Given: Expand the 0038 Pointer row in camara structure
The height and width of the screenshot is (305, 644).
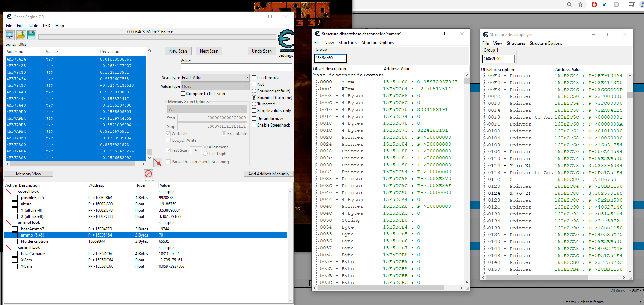Looking at the screenshot, I should click(316, 179).
